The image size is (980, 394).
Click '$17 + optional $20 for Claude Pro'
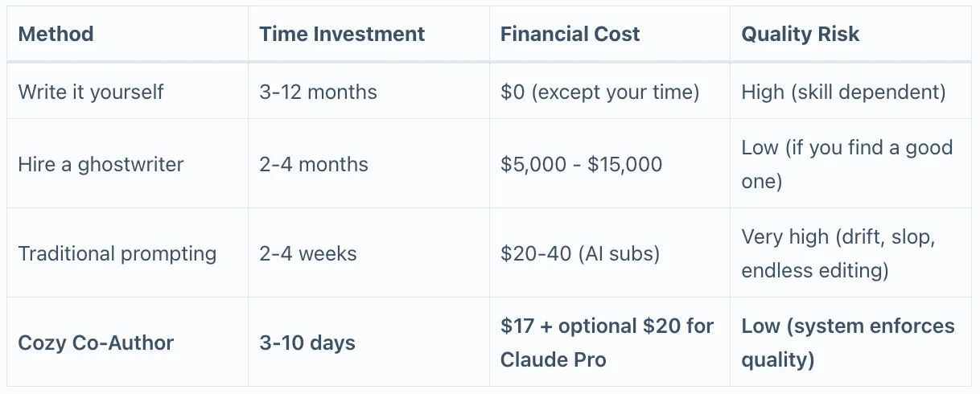click(610, 343)
